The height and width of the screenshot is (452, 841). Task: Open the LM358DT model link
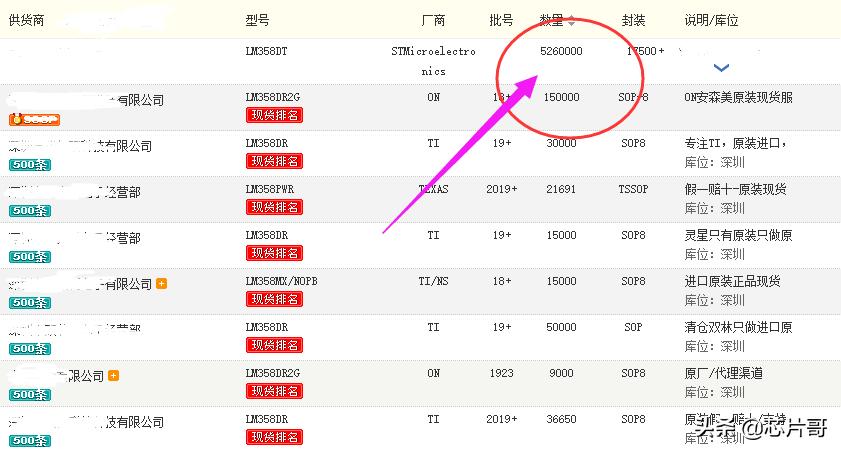tap(267, 51)
